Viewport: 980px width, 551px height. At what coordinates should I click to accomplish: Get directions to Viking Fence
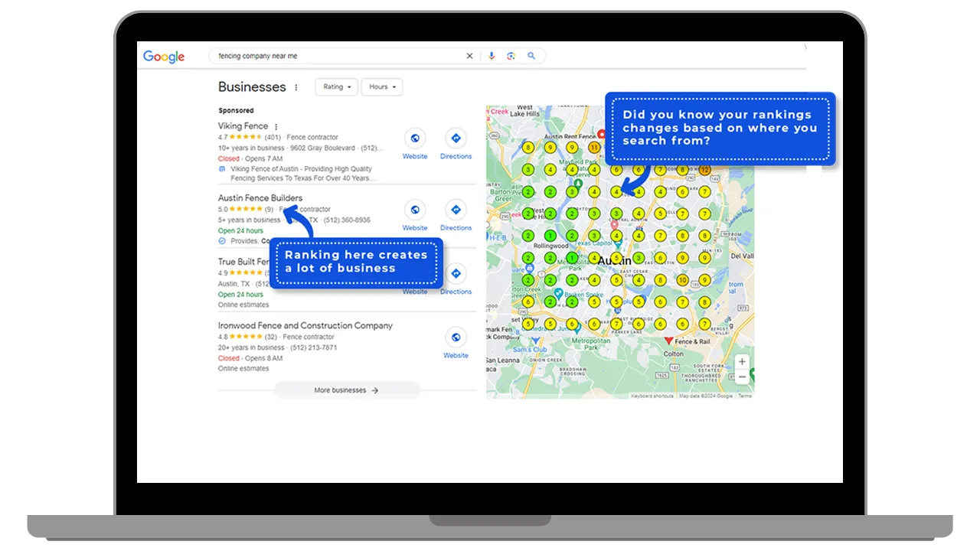[456, 139]
